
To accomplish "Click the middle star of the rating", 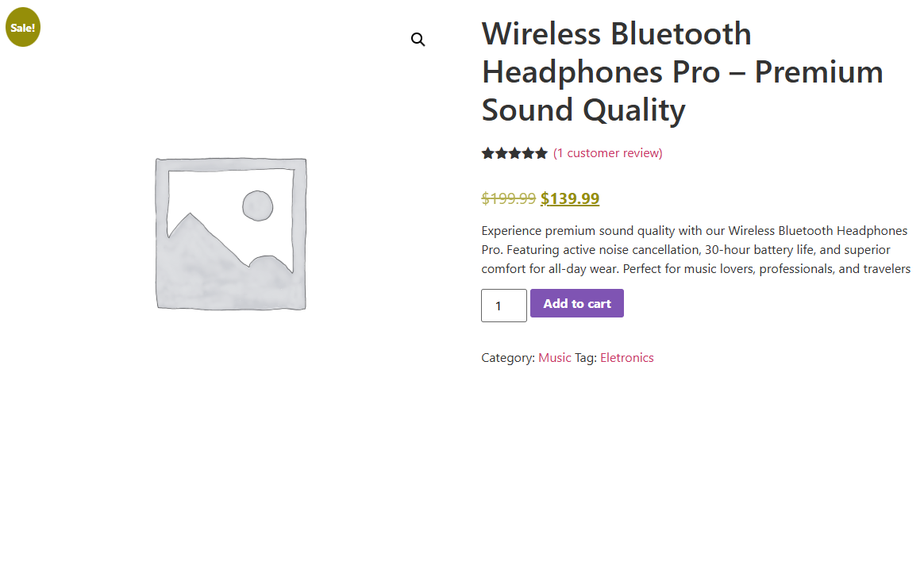I will 514,153.
